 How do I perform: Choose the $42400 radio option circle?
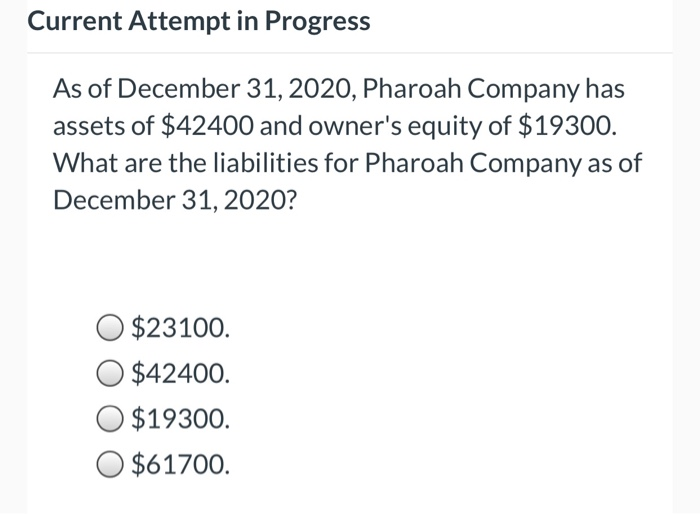tap(110, 373)
